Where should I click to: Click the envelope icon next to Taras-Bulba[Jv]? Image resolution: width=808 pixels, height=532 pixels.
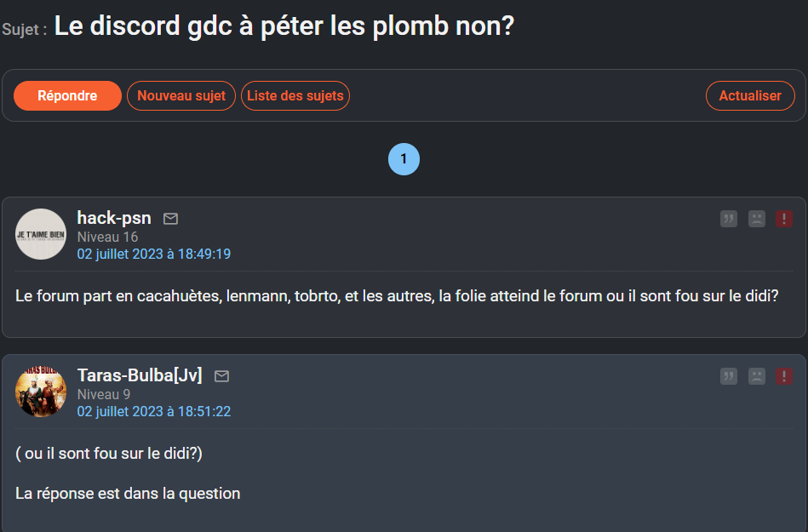(221, 376)
